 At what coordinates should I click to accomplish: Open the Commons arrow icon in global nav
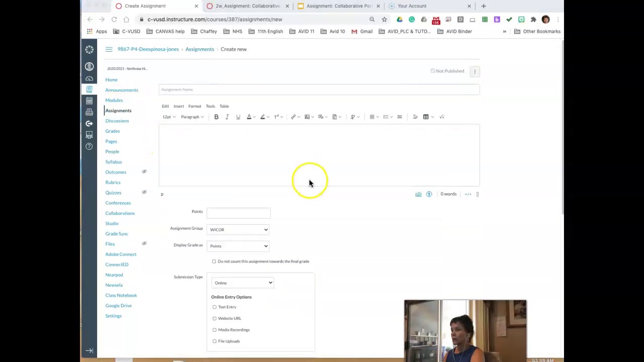coord(89,123)
